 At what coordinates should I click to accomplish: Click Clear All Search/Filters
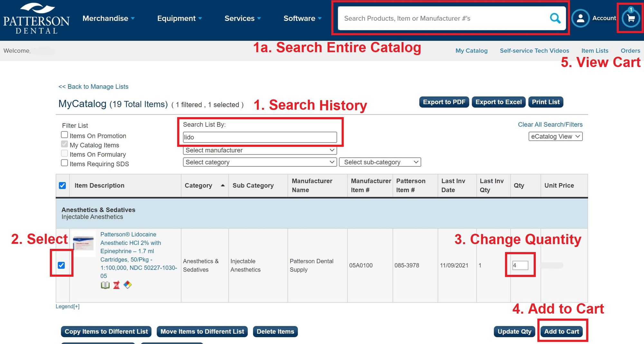pos(550,125)
